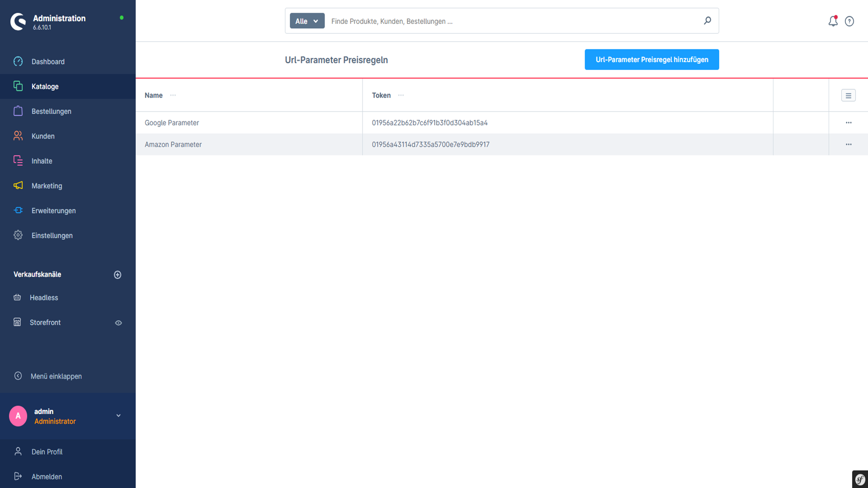Click the Kataloge catalog icon
This screenshot has height=488, width=868.
point(18,86)
